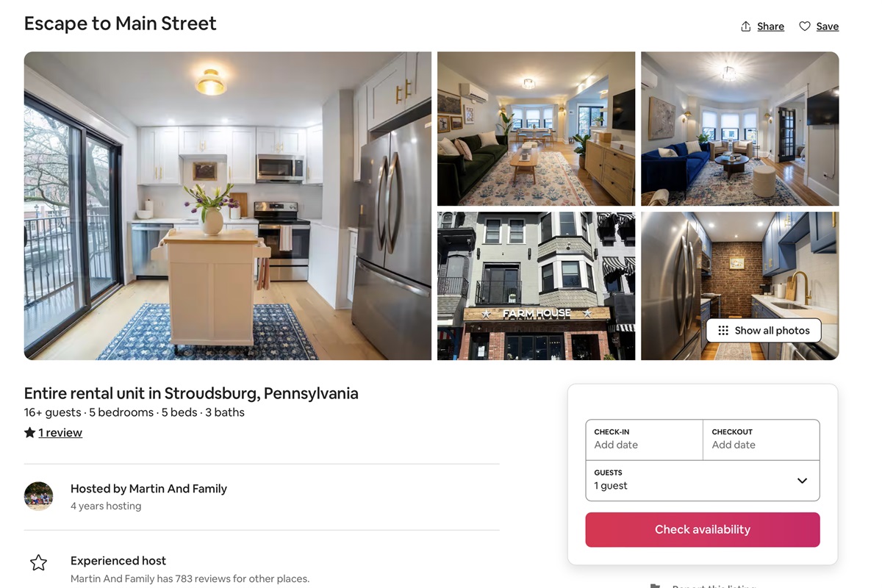Click the report listing flag icon
The image size is (882, 588).
point(655,586)
